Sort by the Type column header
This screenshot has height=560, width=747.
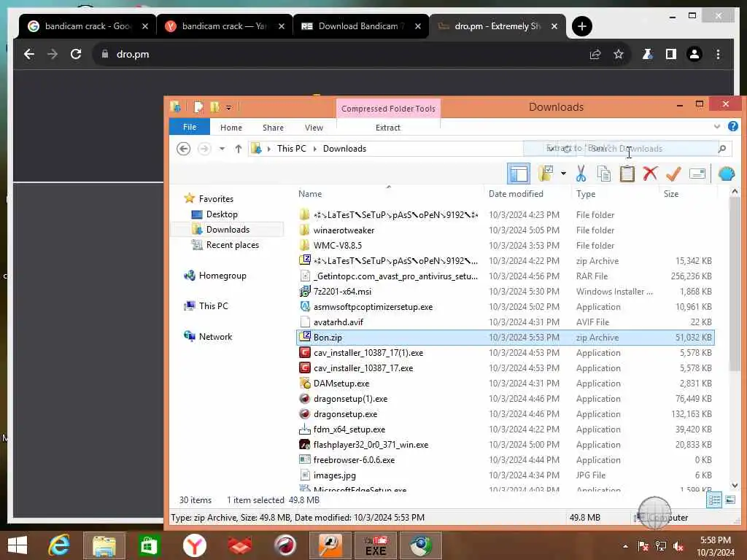tap(586, 194)
